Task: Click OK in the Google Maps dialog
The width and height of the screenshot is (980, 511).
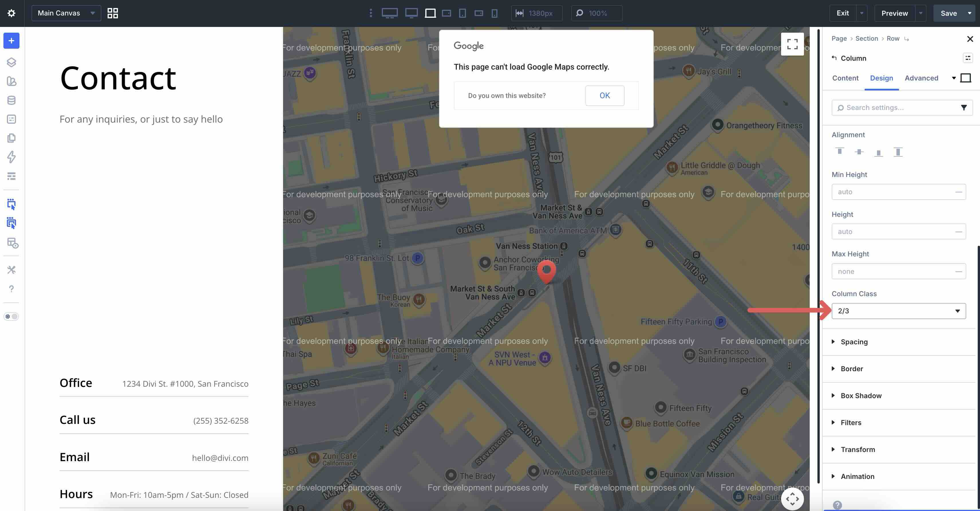Action: (604, 95)
